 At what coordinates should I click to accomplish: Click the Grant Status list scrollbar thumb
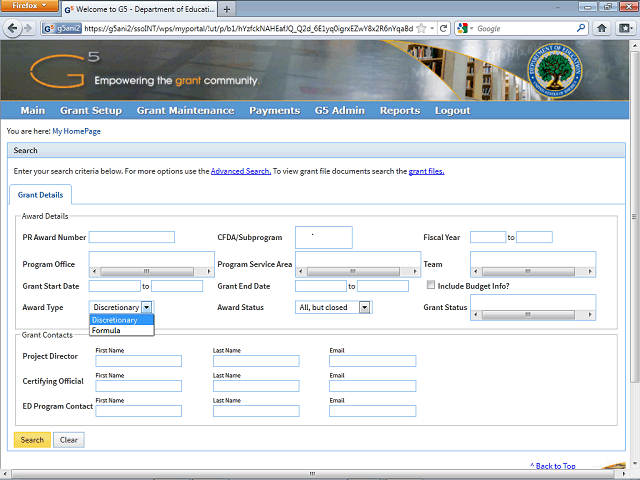(x=528, y=315)
